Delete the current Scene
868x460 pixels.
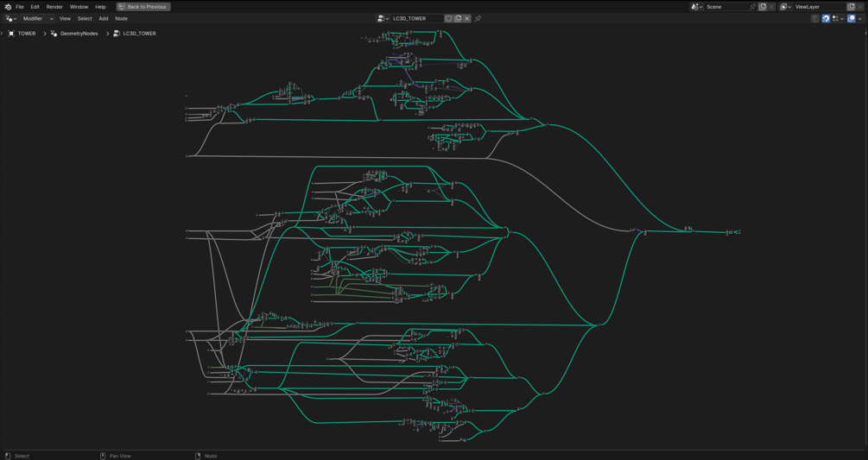(771, 7)
